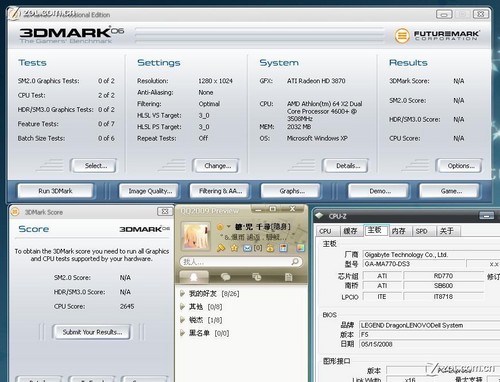
Task: Switch to QQ recent contacts clock tab
Action: 257,277
